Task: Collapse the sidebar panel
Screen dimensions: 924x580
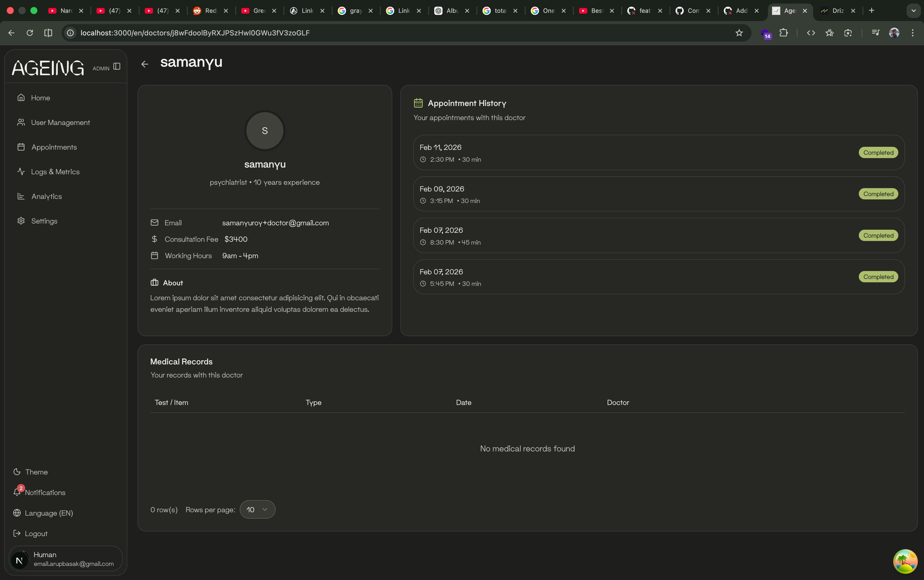Action: [117, 66]
